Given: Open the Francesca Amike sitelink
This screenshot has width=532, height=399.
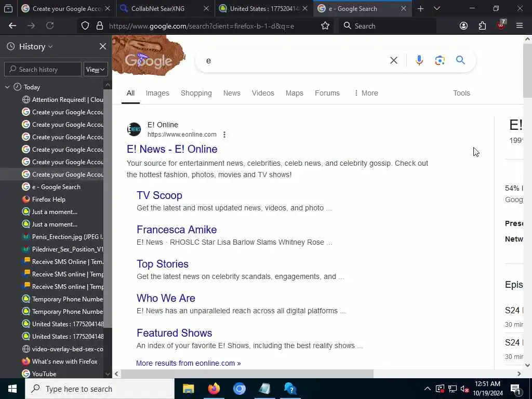Looking at the screenshot, I should (x=177, y=230).
